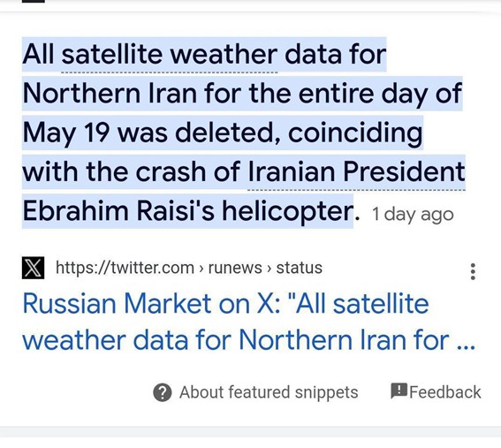Click the 1 day ago timestamp
Viewport: 501px width, 448px height.
coord(413,215)
